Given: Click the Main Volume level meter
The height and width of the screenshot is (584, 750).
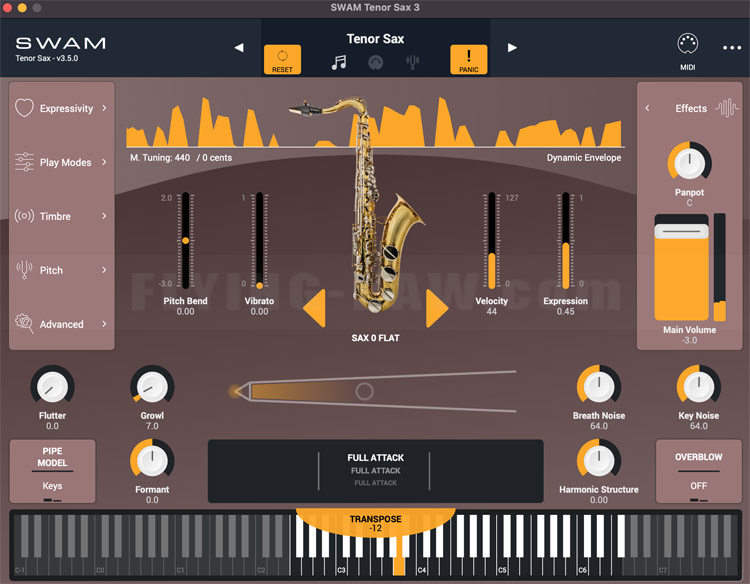Looking at the screenshot, I should pyautogui.click(x=719, y=267).
